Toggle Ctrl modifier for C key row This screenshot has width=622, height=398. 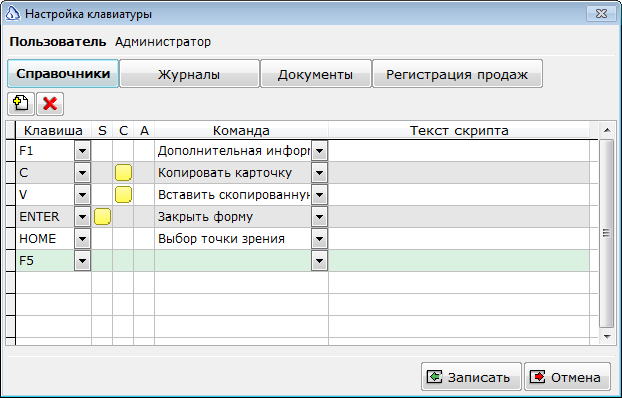[x=123, y=173]
